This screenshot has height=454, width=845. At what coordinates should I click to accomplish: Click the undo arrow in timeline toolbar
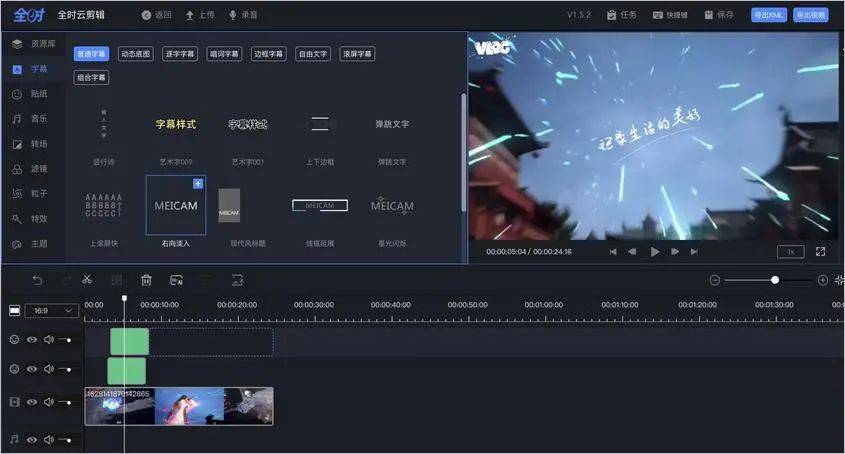(37, 280)
